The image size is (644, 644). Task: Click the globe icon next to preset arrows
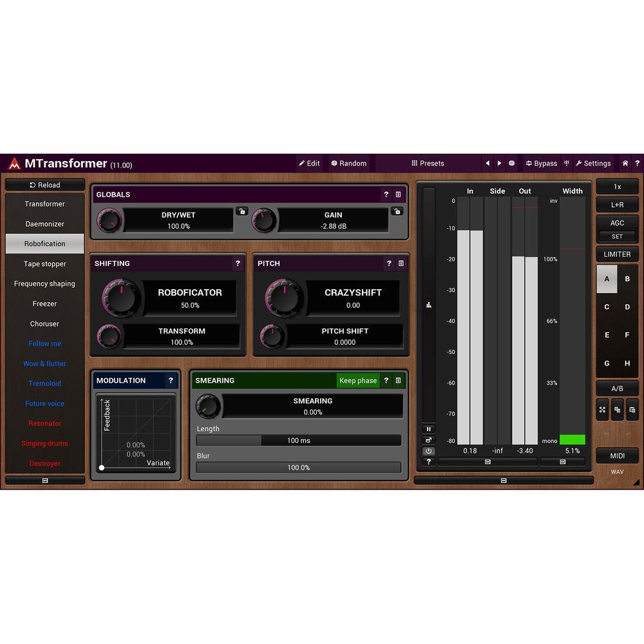pos(511,163)
